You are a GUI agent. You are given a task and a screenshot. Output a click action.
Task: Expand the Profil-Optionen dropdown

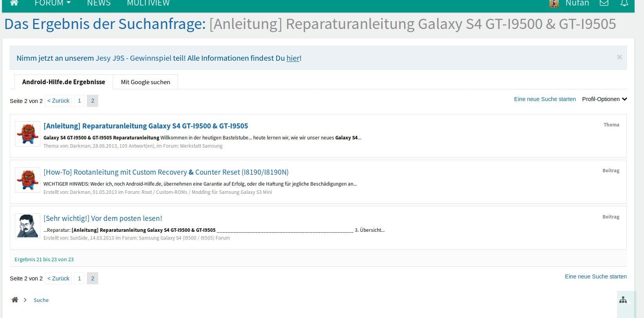pos(604,99)
